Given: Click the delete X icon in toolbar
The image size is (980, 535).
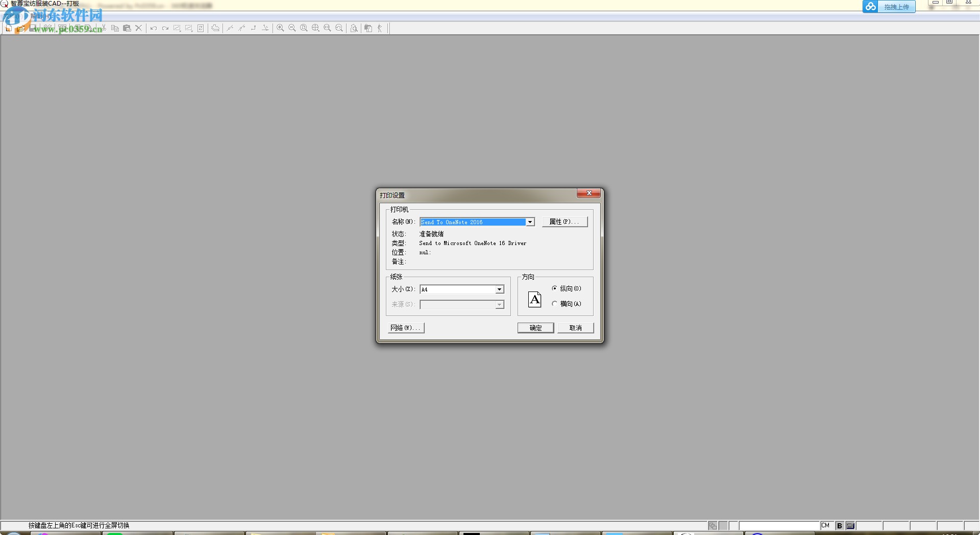Looking at the screenshot, I should coord(138,28).
